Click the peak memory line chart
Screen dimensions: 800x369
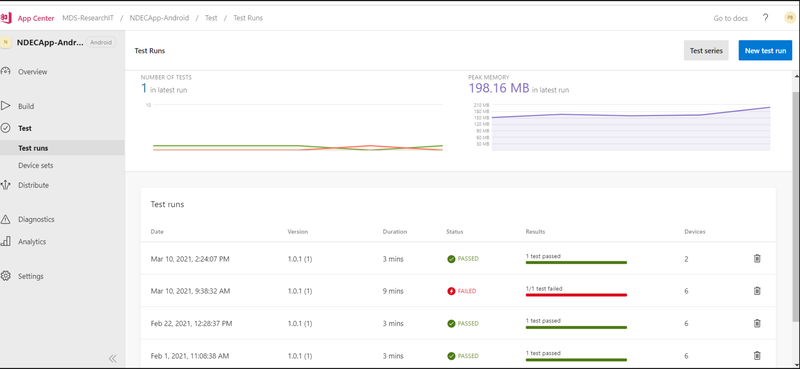pyautogui.click(x=630, y=128)
